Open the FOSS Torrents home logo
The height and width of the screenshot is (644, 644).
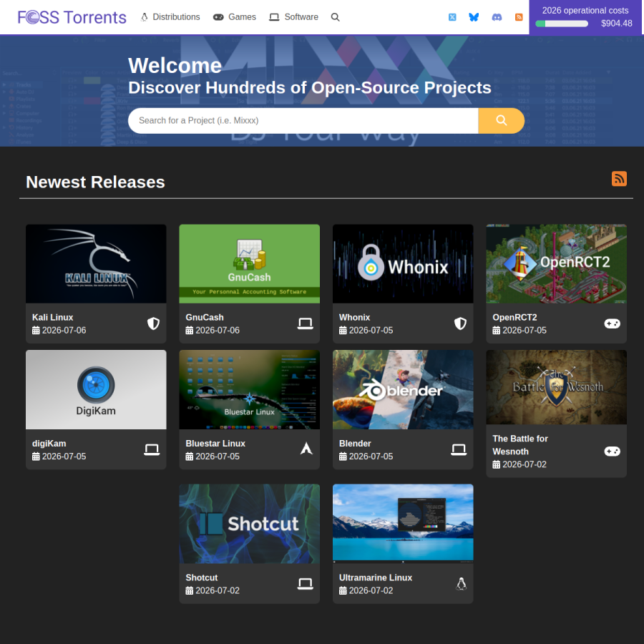point(72,17)
